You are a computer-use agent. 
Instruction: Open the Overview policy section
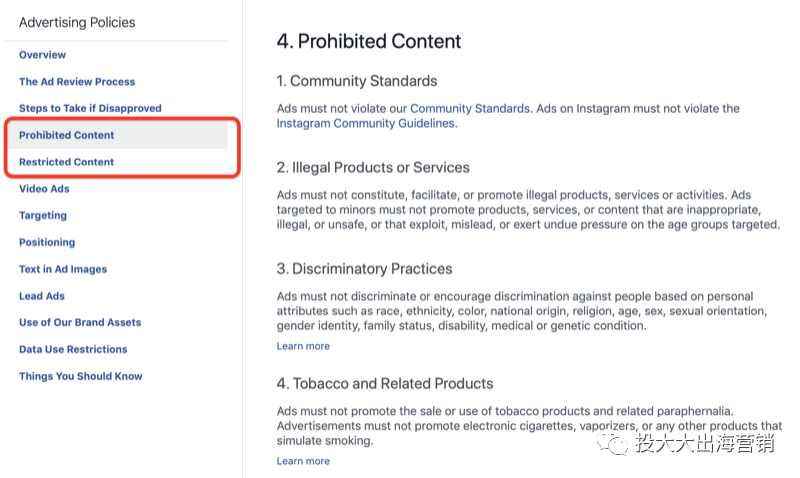click(42, 55)
